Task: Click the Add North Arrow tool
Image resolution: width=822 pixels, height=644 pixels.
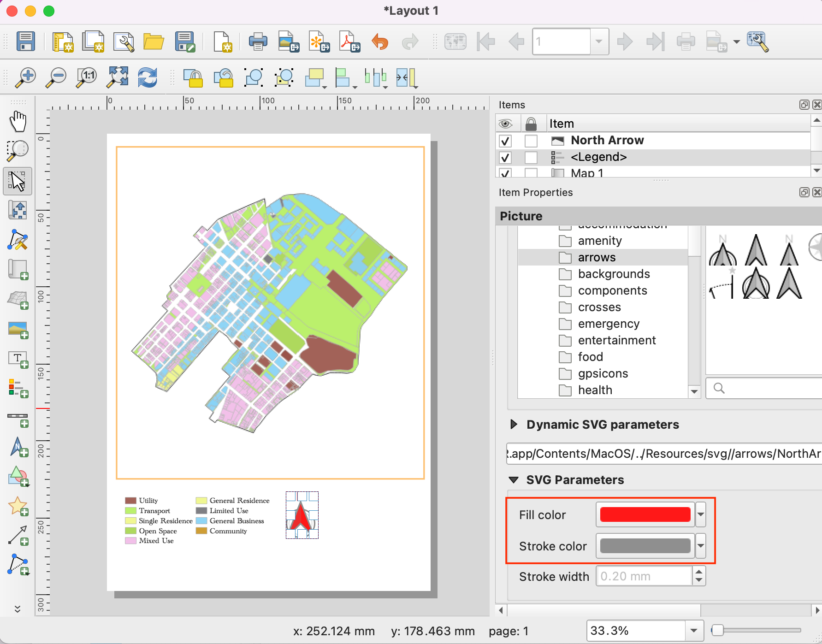Action: 18,447
